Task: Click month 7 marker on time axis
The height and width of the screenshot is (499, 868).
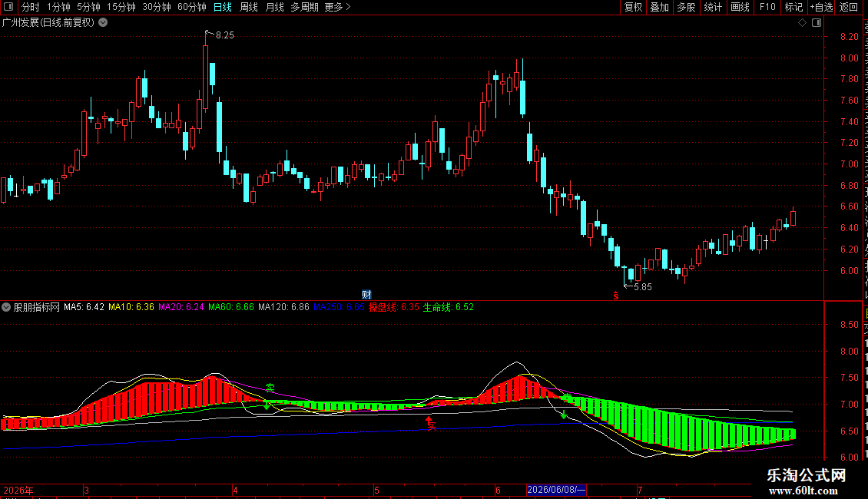Action: click(640, 491)
